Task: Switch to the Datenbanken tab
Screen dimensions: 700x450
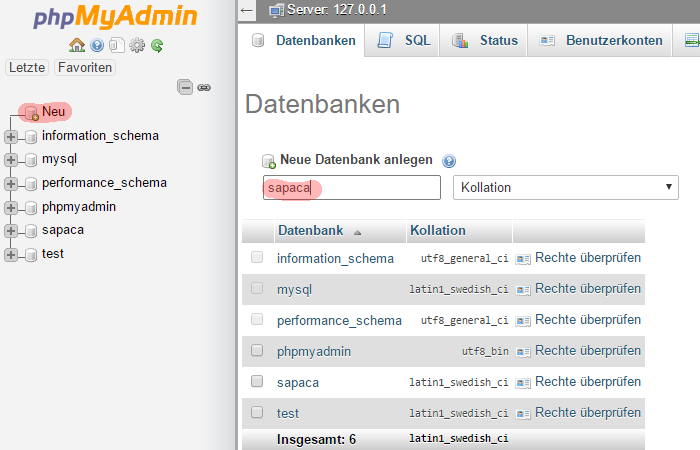Action: (301, 41)
